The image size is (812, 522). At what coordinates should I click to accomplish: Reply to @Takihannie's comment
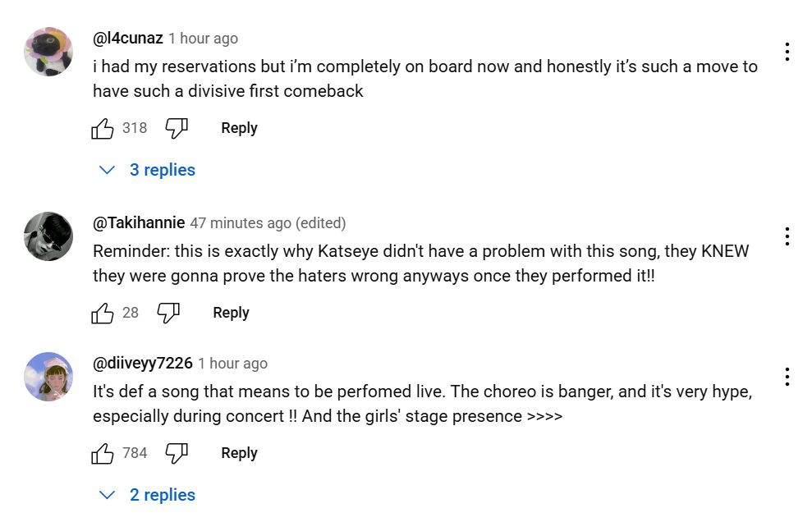230,313
